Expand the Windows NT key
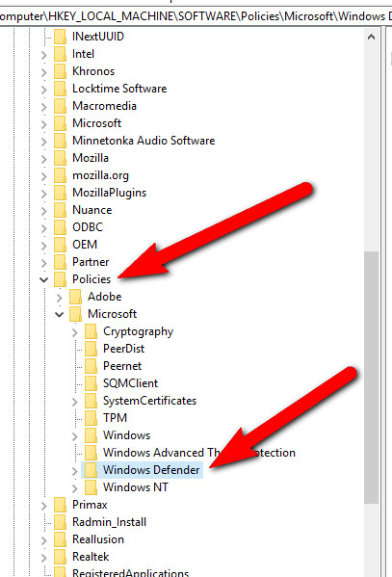This screenshot has width=392, height=577. point(75,488)
